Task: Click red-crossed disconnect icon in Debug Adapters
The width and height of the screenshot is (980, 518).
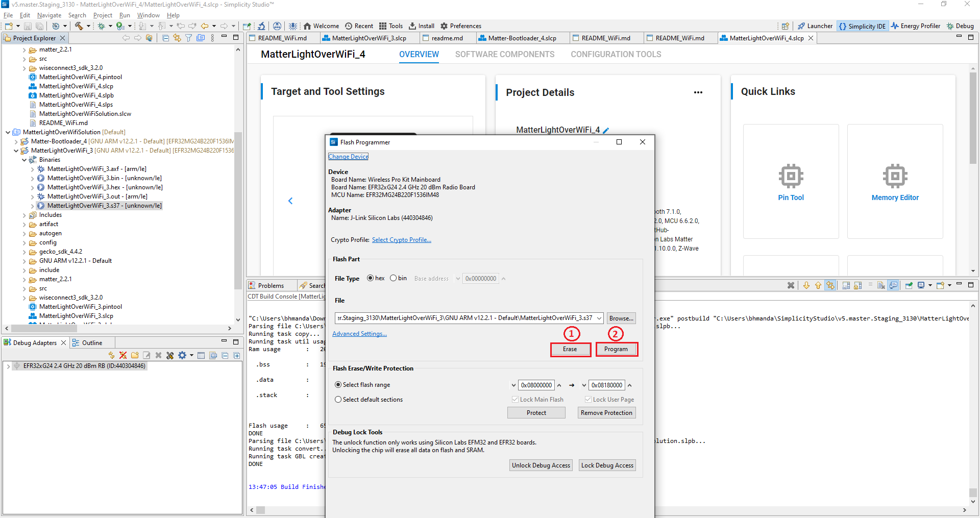Action: coord(123,355)
